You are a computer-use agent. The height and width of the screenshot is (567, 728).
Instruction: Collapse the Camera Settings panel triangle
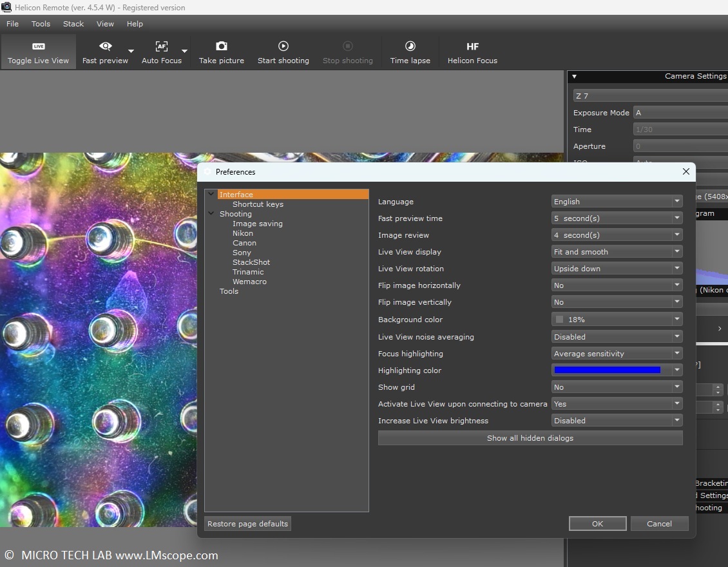click(574, 77)
